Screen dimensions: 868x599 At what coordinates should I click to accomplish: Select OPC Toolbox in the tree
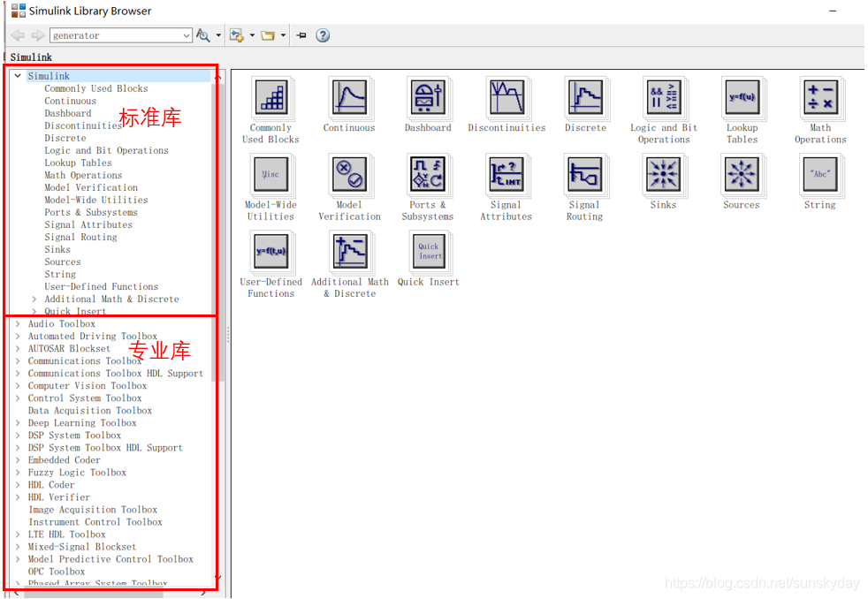(x=57, y=572)
